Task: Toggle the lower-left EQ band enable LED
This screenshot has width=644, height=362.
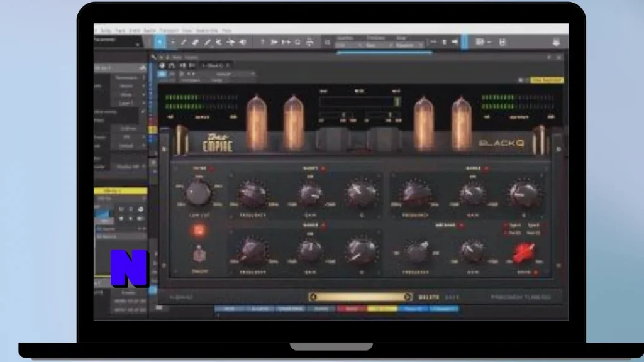Action: coord(323,226)
